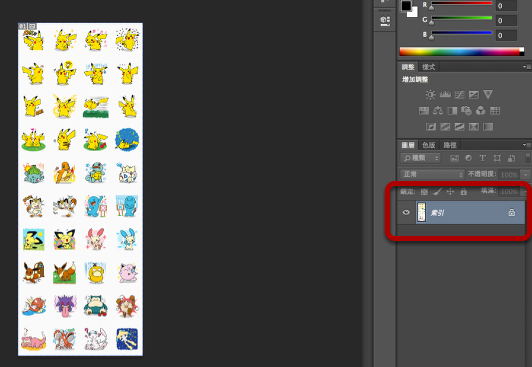Viewport: 532px width, 367px height.
Task: Add a Black & White adjustment
Action: 452,111
